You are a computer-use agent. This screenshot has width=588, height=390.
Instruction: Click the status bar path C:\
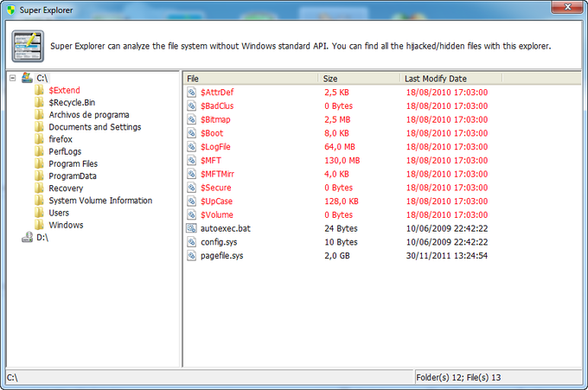tap(12, 378)
